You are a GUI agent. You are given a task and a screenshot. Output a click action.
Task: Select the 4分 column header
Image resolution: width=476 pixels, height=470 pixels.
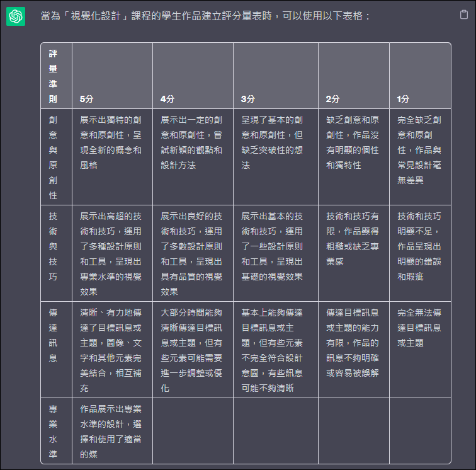coord(193,76)
